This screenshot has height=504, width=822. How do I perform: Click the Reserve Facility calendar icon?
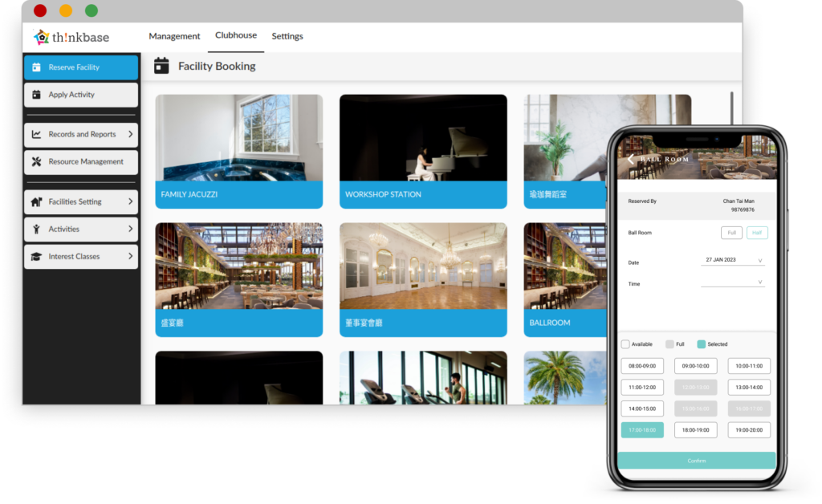[x=36, y=67]
